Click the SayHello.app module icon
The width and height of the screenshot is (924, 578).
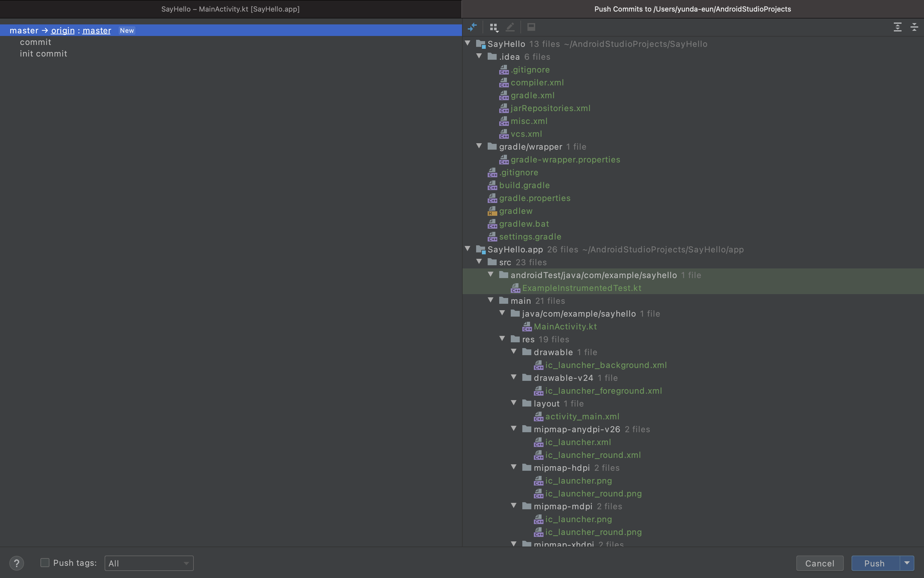coord(481,250)
